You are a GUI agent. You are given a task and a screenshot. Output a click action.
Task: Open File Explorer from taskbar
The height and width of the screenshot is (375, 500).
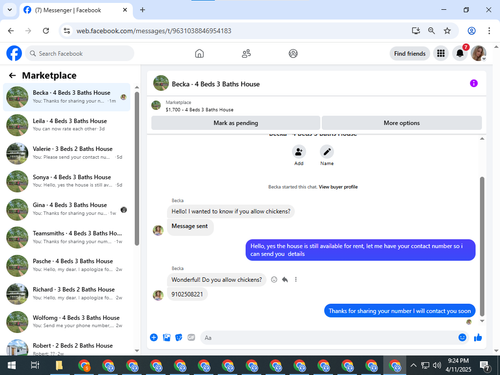pyautogui.click(x=59, y=366)
